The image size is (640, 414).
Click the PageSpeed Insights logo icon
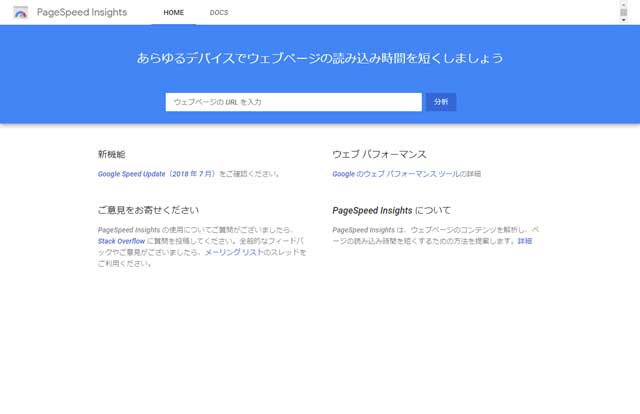pyautogui.click(x=20, y=13)
